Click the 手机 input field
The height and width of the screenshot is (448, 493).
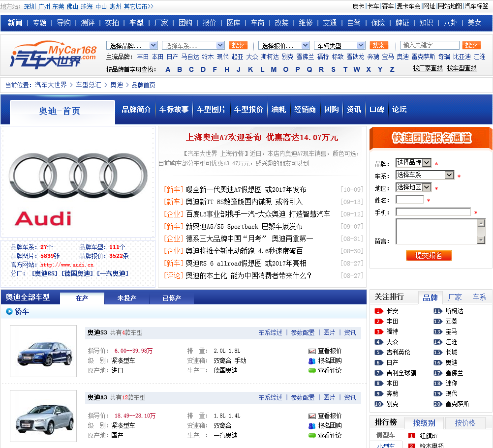433,212
